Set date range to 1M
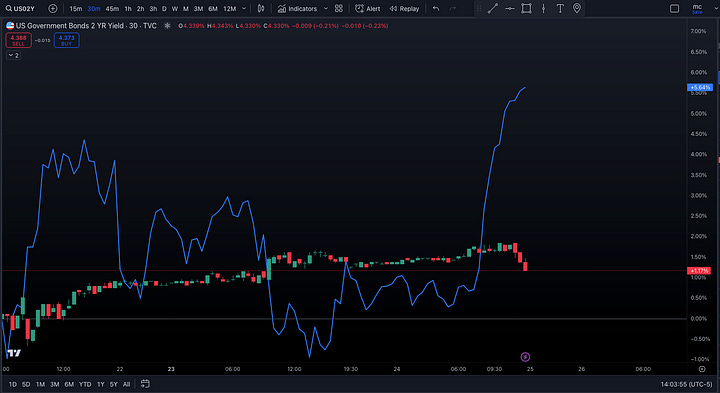Viewport: 720px width, 393px height. pyautogui.click(x=40, y=384)
